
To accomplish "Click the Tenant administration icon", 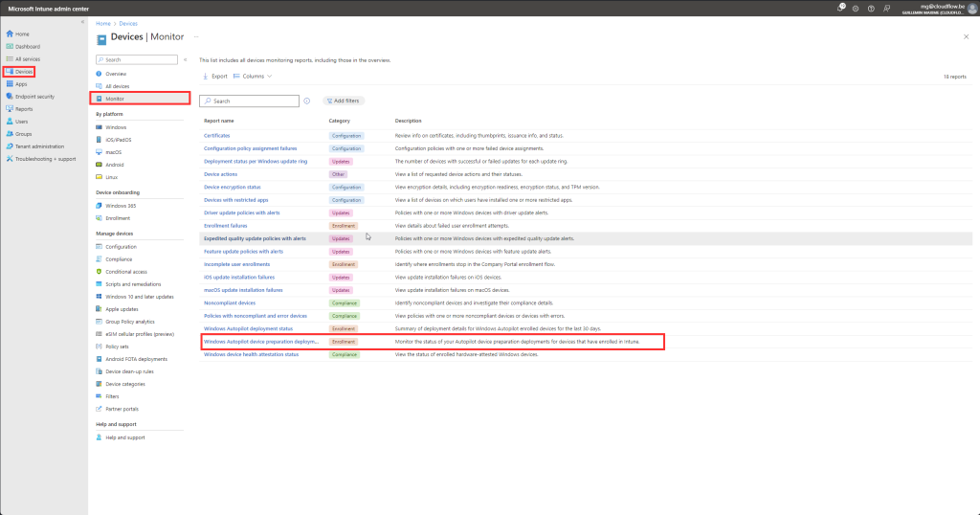I will coord(10,146).
